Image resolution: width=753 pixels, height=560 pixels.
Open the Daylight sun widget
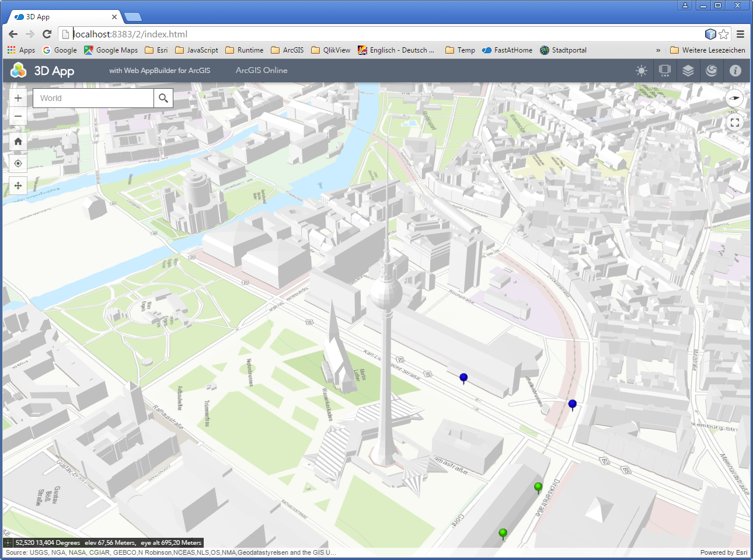point(642,71)
